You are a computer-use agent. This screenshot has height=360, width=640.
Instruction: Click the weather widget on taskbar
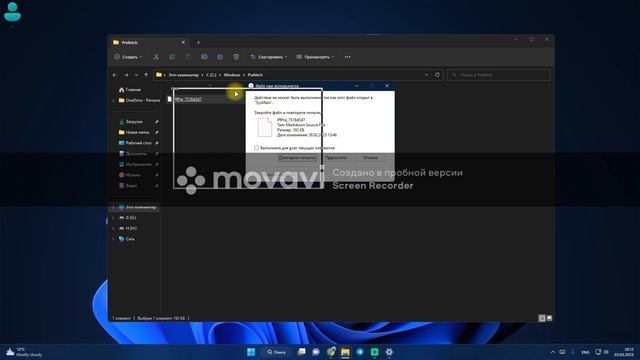[24, 352]
